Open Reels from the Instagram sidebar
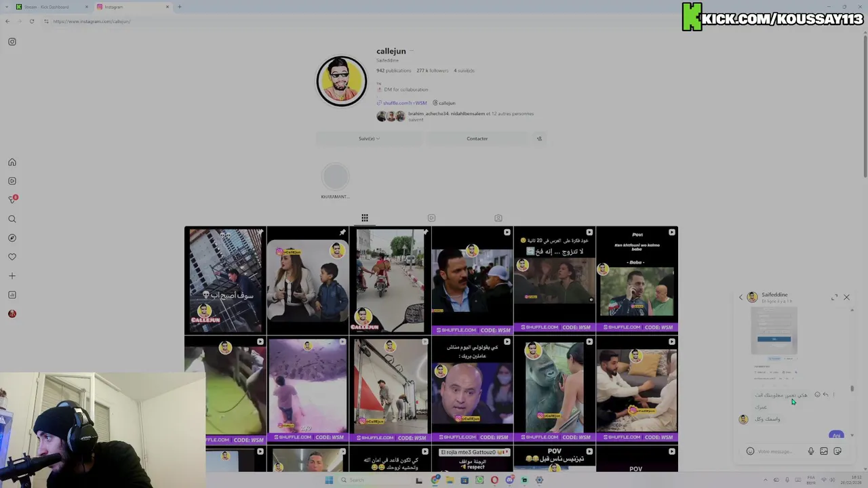Viewport: 868px width, 488px height. point(12,181)
